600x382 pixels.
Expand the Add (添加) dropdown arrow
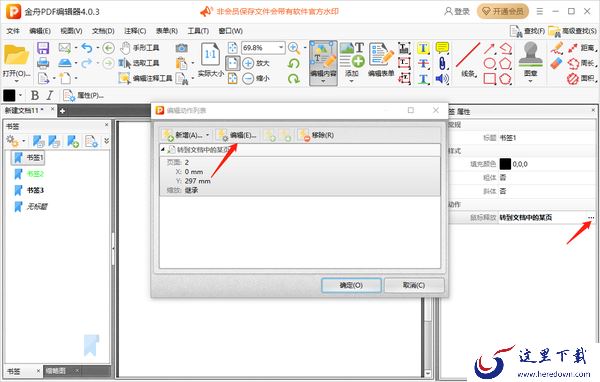pos(351,81)
